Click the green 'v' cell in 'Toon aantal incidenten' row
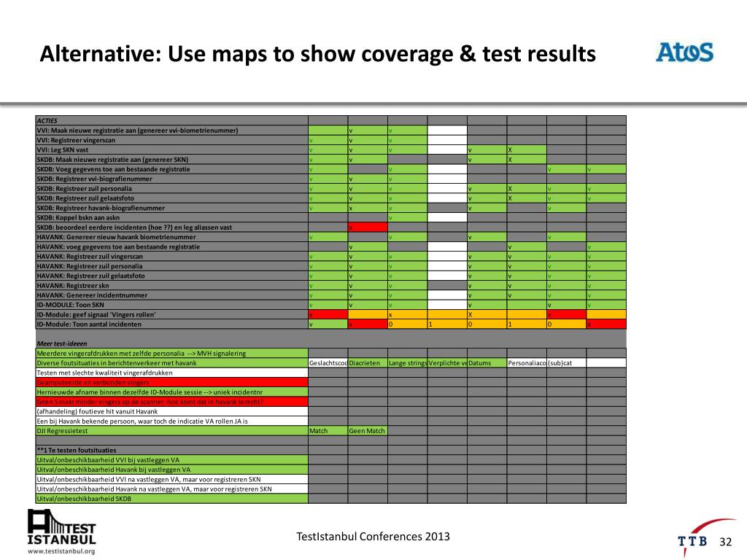The image size is (747, 560). pos(328,324)
